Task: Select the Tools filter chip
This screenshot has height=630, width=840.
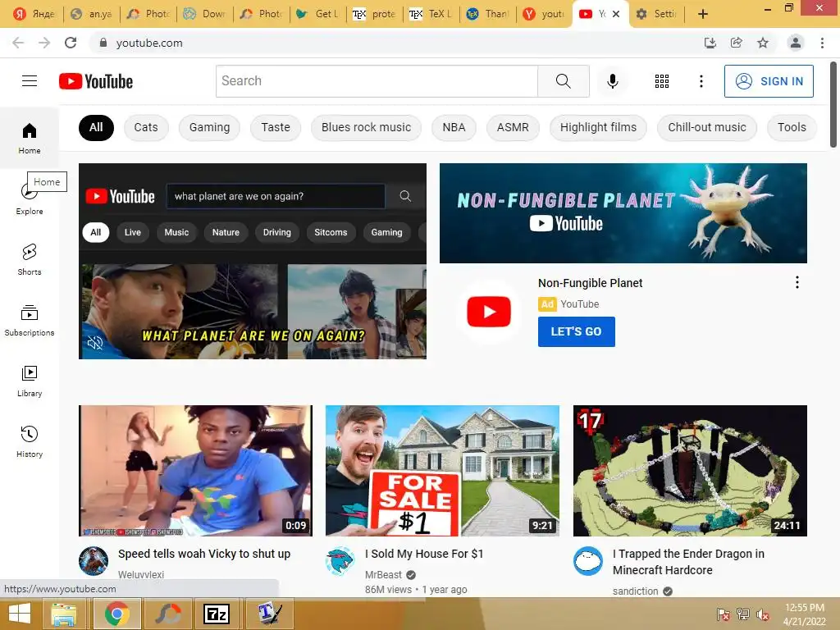Action: coord(792,127)
